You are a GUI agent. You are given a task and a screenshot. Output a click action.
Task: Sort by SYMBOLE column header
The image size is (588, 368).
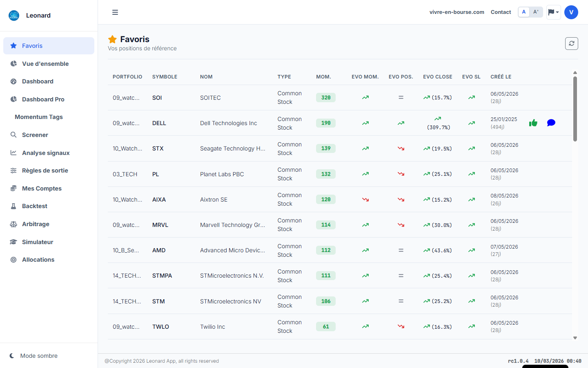(x=165, y=77)
